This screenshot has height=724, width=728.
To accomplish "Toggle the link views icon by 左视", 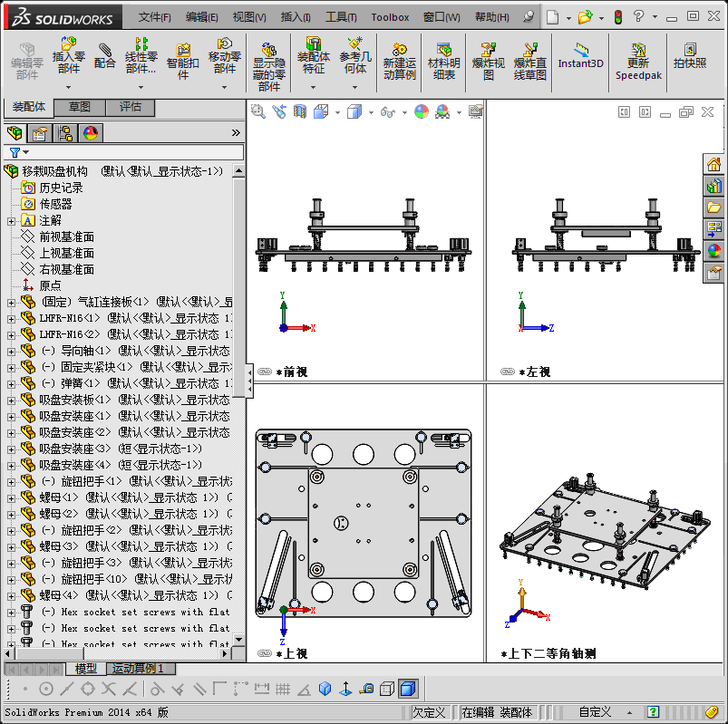I will coord(508,372).
